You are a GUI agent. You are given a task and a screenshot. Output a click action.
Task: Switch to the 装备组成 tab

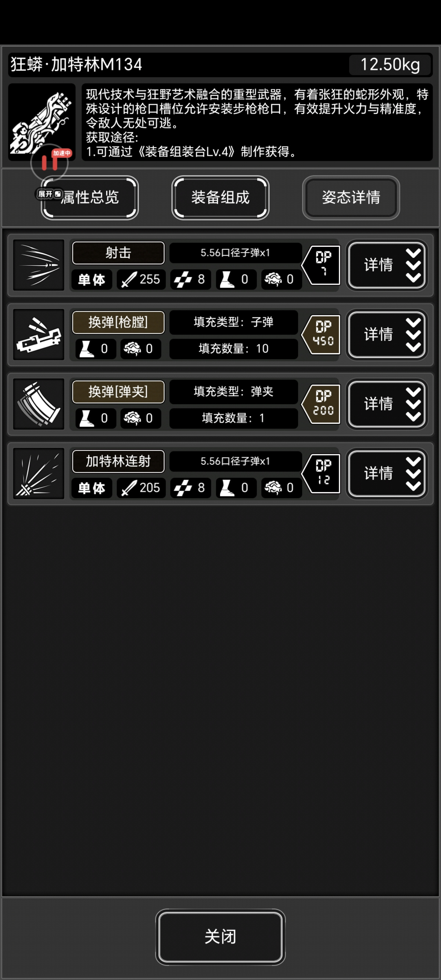pos(220,198)
